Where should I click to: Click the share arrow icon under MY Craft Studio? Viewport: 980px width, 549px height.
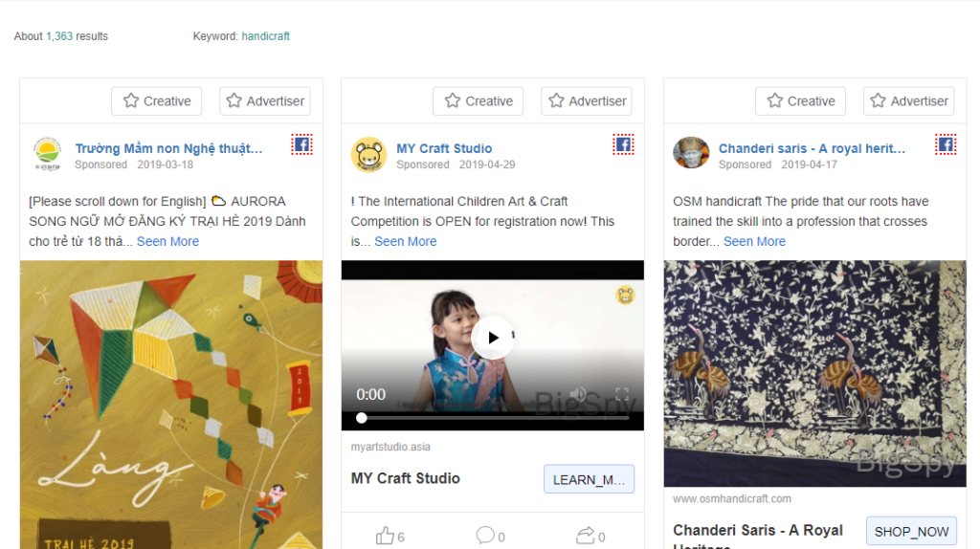click(x=585, y=536)
